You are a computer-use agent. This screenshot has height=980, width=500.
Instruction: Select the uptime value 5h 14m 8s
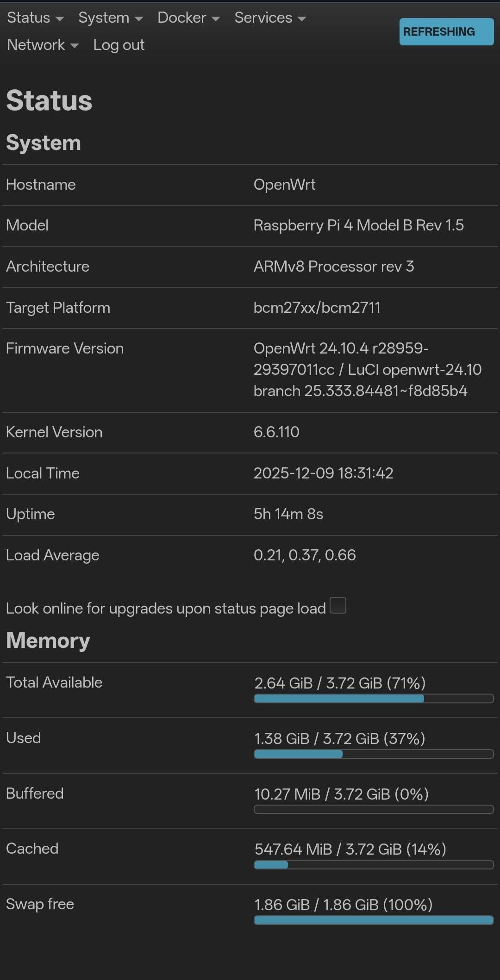[x=288, y=514]
